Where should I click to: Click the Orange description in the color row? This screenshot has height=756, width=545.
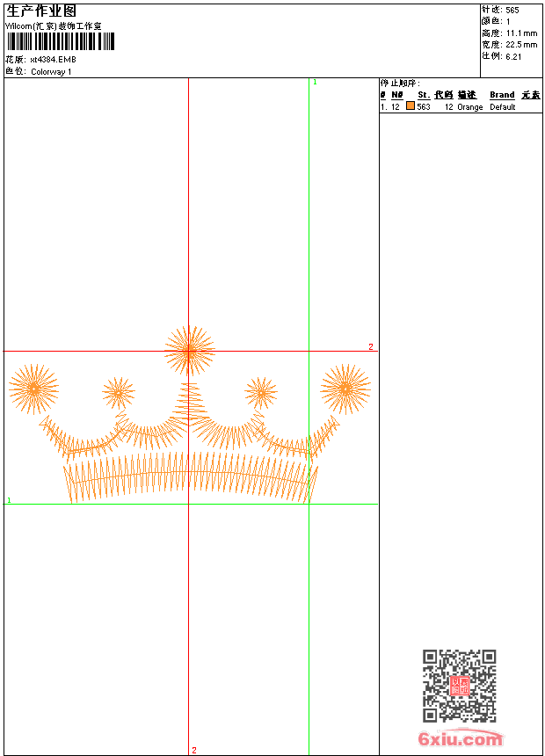point(469,107)
